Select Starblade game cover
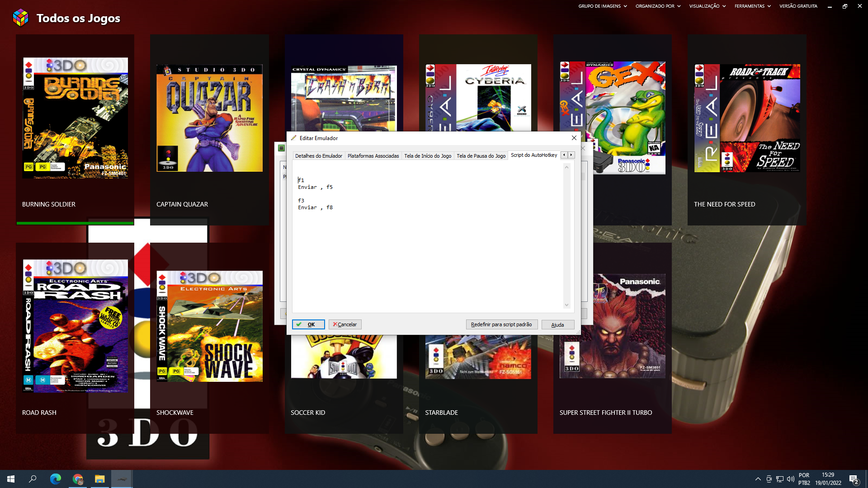The height and width of the screenshot is (488, 868). 478,357
